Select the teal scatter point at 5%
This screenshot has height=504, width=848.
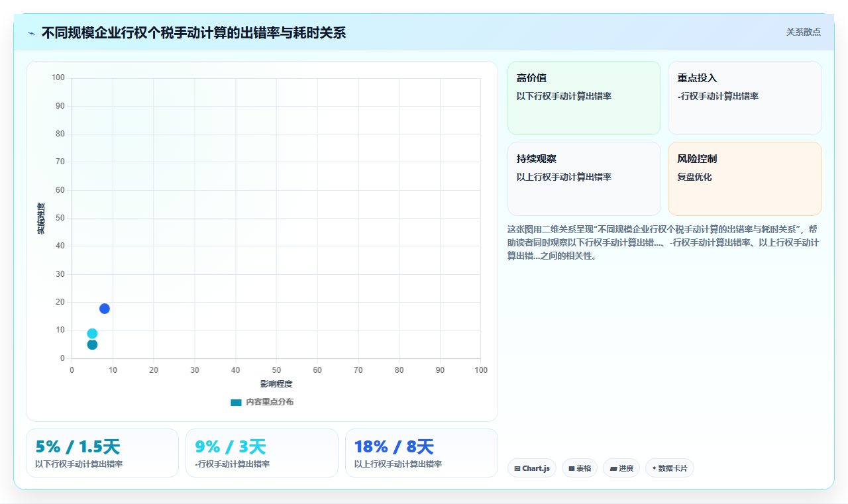coord(92,344)
